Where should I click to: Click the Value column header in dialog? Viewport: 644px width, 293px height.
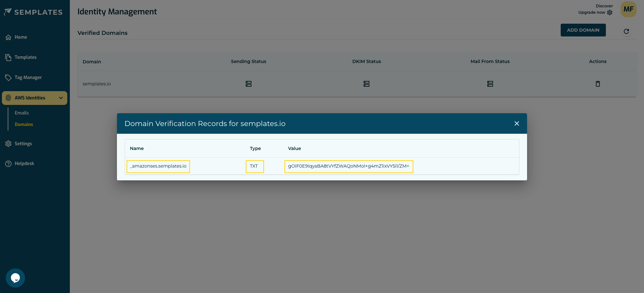click(294, 148)
